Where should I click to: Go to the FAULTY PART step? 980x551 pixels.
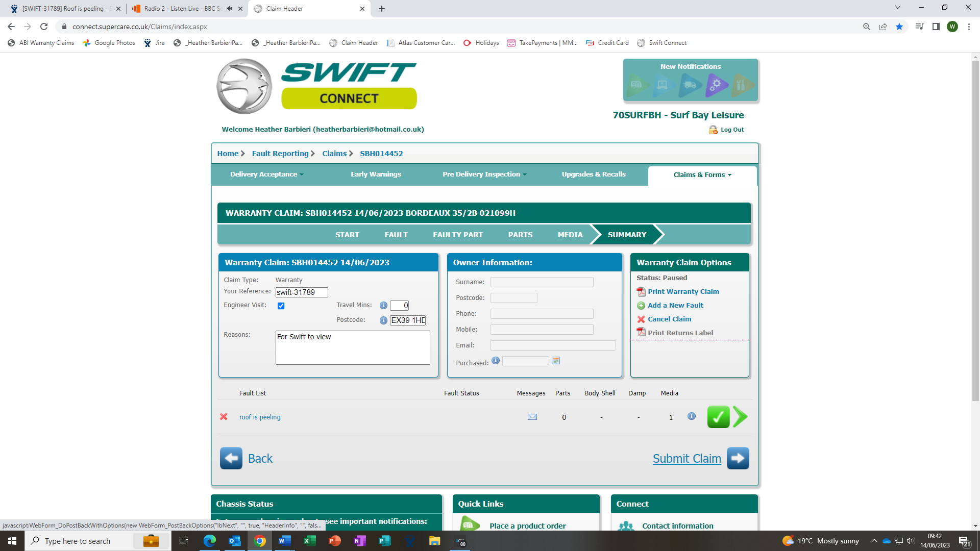pyautogui.click(x=457, y=235)
